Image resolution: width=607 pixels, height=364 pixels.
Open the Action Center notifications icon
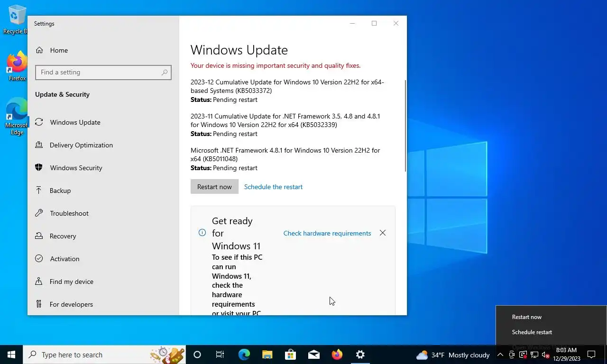point(591,355)
